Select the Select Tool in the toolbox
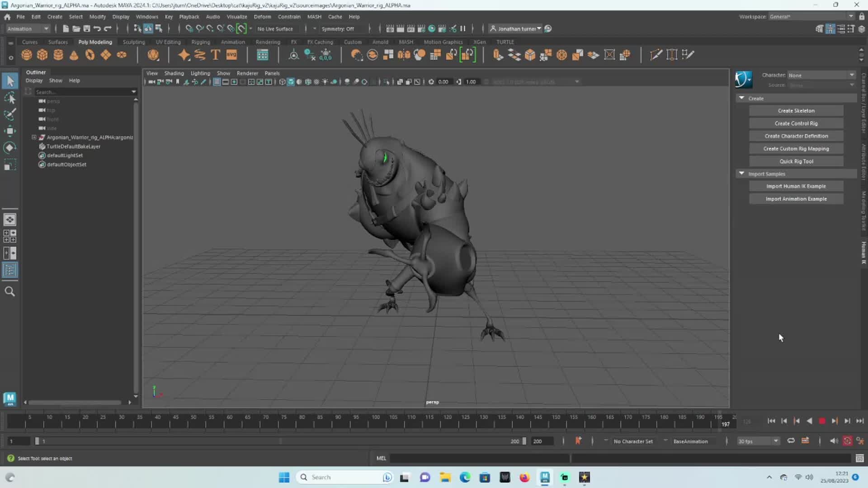Screen dimensions: 868x488 pos(10,80)
